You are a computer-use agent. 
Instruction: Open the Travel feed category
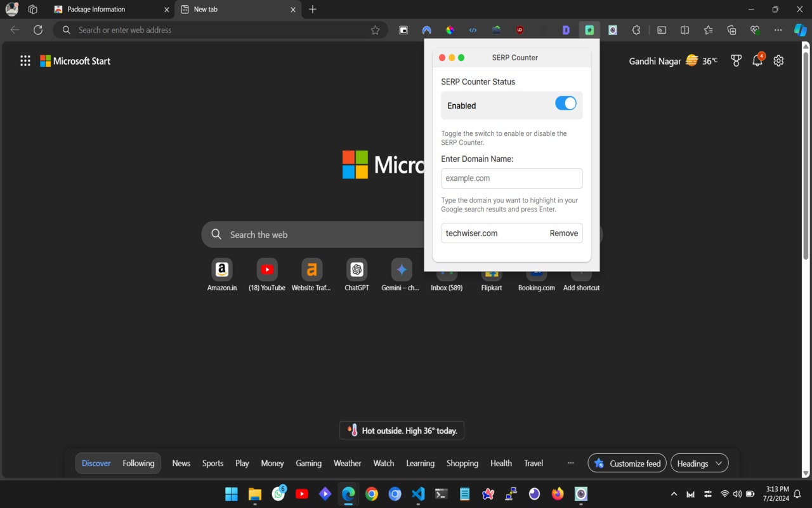click(x=534, y=463)
